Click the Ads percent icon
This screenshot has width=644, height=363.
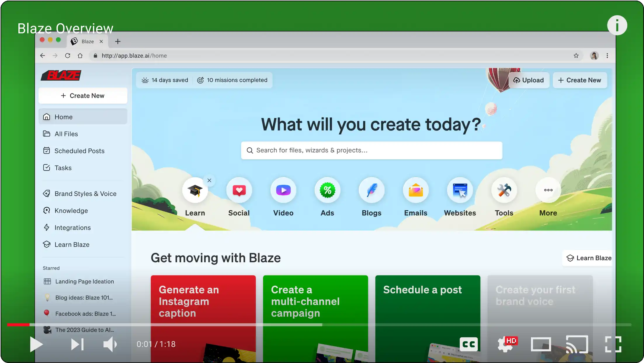(x=327, y=190)
